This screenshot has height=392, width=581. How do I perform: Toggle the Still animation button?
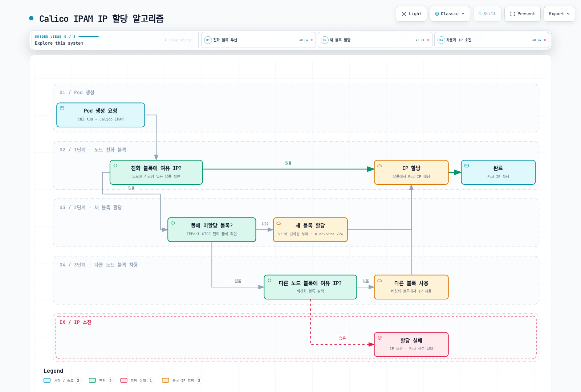point(487,14)
